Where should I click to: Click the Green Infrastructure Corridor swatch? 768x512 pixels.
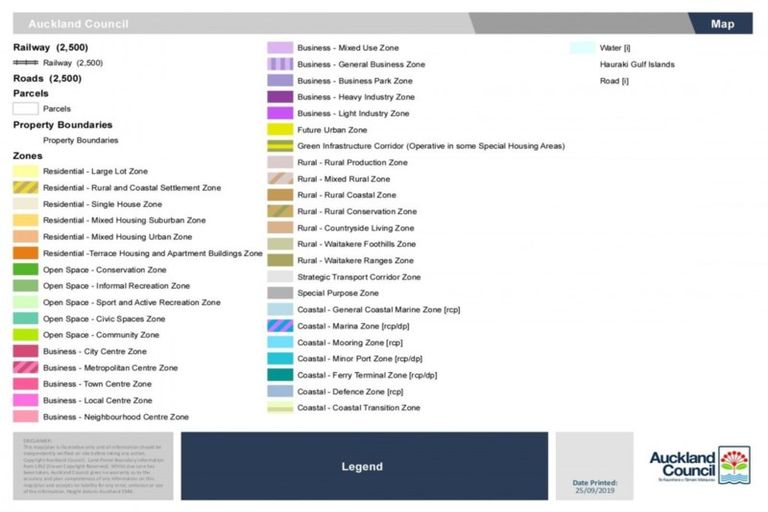coord(280,146)
